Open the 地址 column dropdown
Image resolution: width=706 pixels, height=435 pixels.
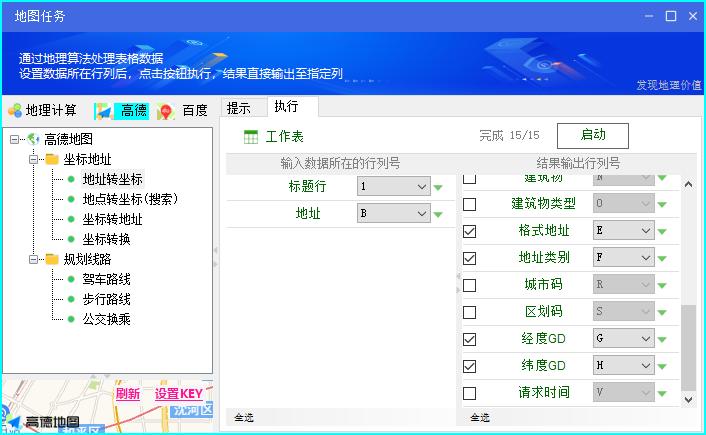point(394,213)
